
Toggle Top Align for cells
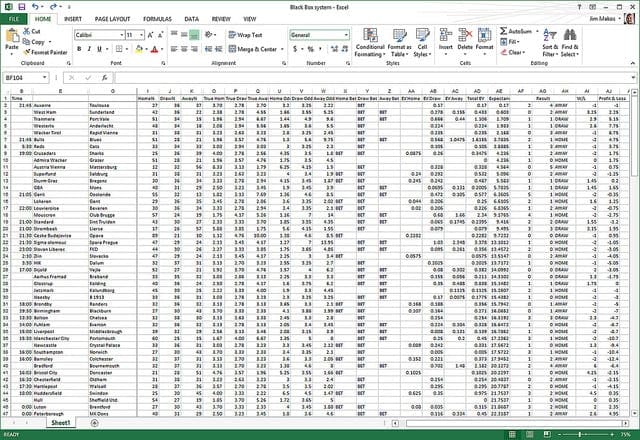point(174,35)
